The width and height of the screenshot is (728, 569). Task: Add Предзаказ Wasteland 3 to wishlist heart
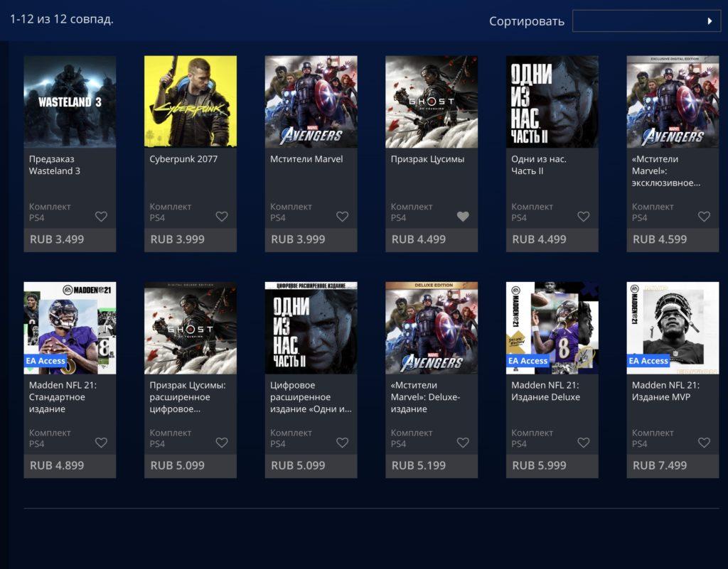101,216
